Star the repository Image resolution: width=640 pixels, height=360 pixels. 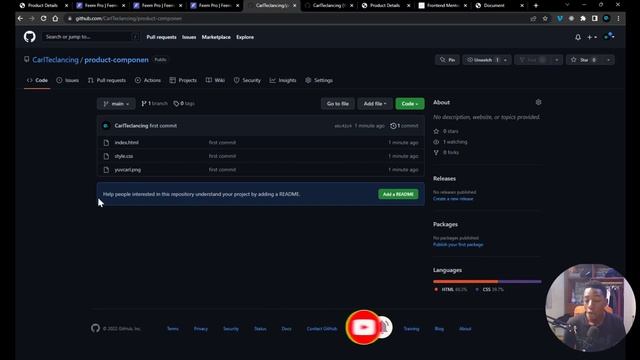click(584, 60)
